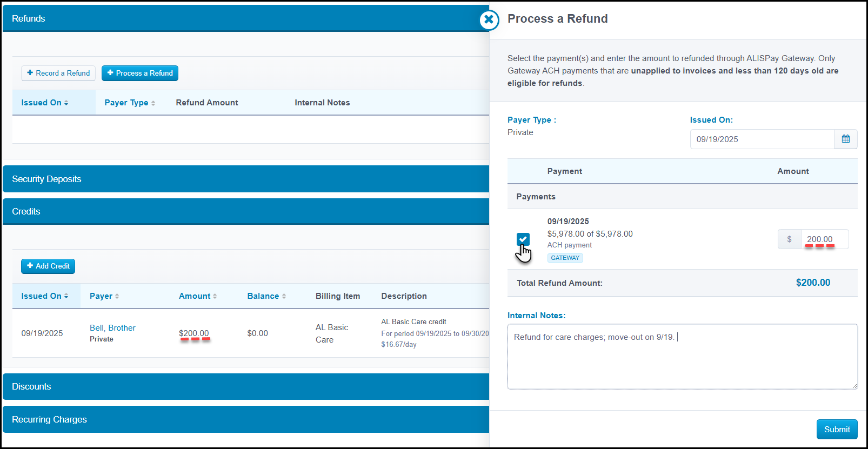The image size is (868, 449).
Task: Click the Description column header
Action: coord(404,296)
